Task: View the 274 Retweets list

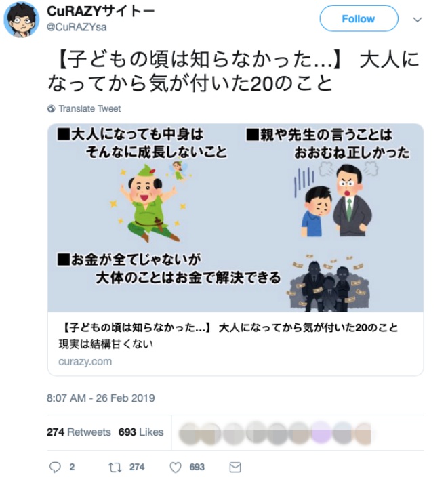Action: (x=79, y=432)
